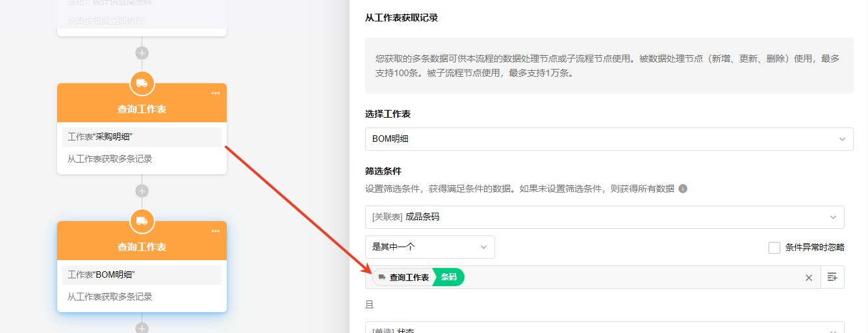The height and width of the screenshot is (333, 868).
Task: Toggle the 条件异常时忽略 checkbox
Action: 774,247
